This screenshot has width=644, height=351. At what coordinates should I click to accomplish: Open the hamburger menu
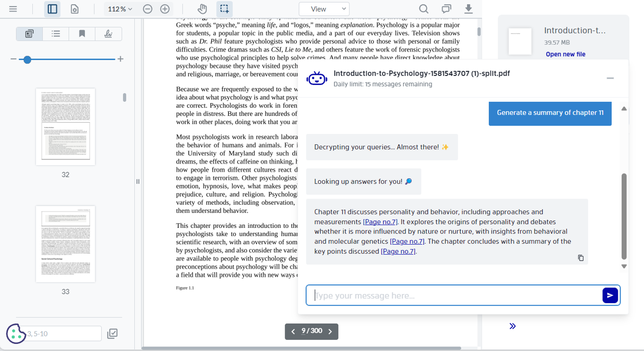(x=13, y=9)
